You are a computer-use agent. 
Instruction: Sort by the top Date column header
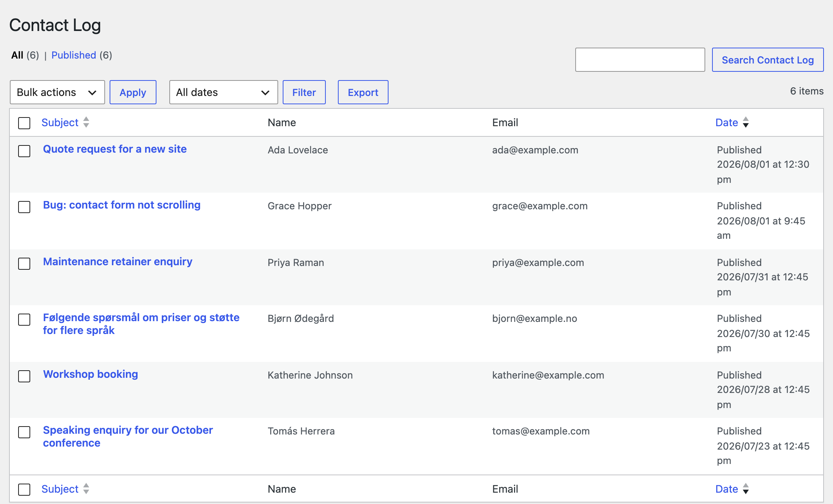point(726,122)
